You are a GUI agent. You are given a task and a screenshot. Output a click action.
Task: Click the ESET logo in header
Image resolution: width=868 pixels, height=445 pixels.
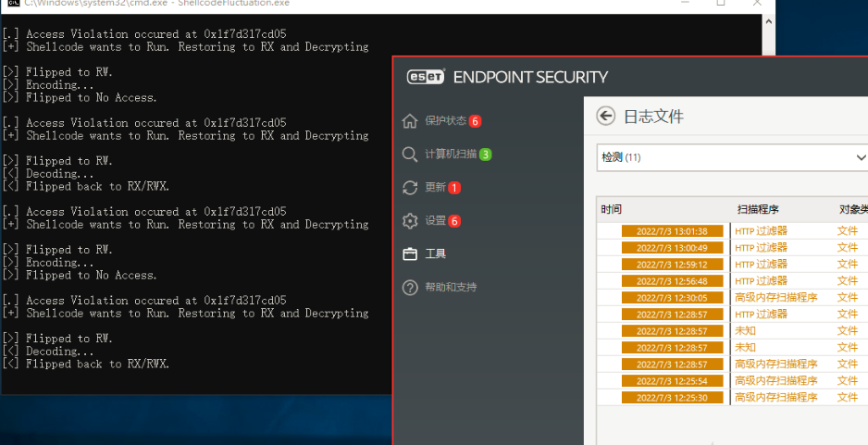click(x=426, y=77)
